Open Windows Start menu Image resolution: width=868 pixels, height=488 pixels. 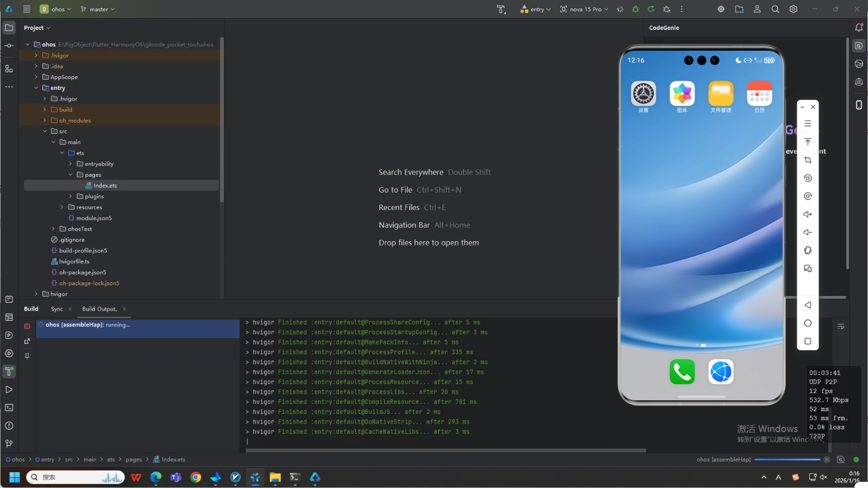point(15,477)
